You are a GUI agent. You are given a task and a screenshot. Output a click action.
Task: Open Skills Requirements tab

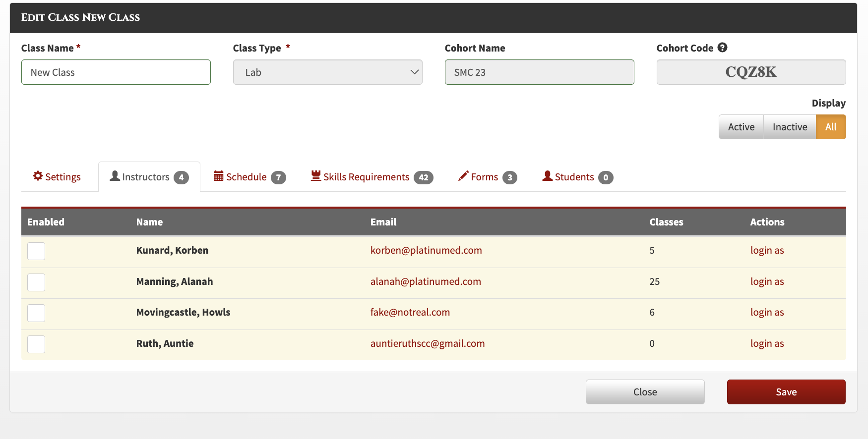pos(372,177)
